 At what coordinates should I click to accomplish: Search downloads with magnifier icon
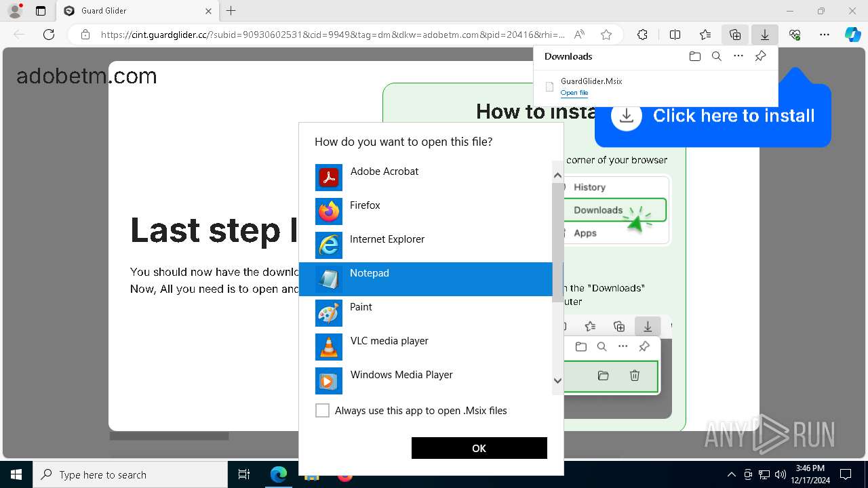pos(717,56)
